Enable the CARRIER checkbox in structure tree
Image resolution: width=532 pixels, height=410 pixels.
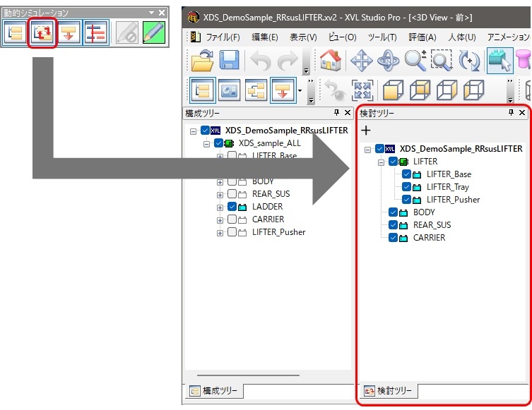(232, 219)
